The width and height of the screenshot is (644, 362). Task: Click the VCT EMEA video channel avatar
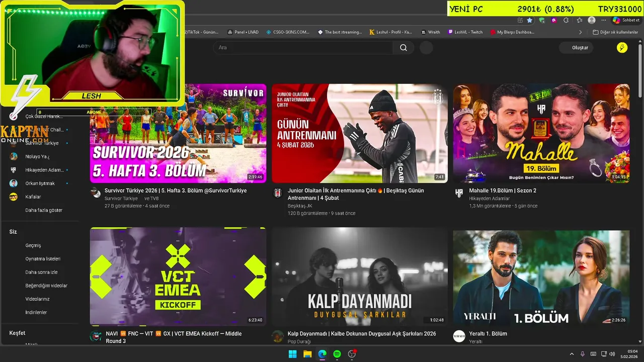tap(96, 336)
